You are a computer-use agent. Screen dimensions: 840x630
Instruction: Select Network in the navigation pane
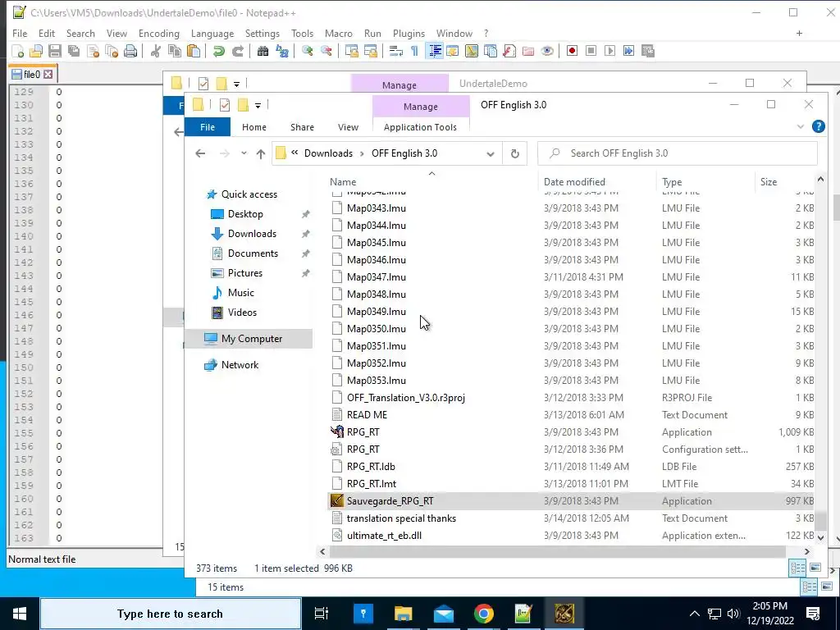240,365
